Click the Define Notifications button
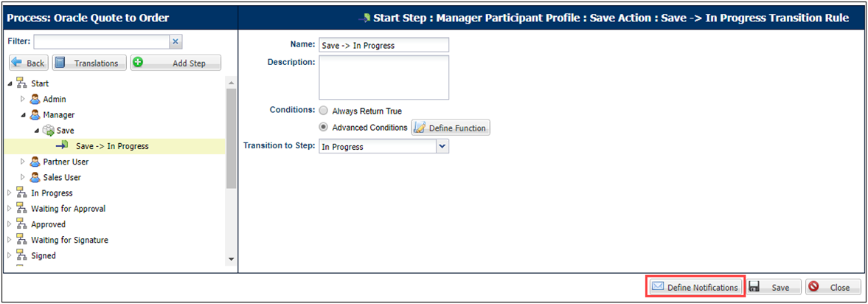 [695, 287]
